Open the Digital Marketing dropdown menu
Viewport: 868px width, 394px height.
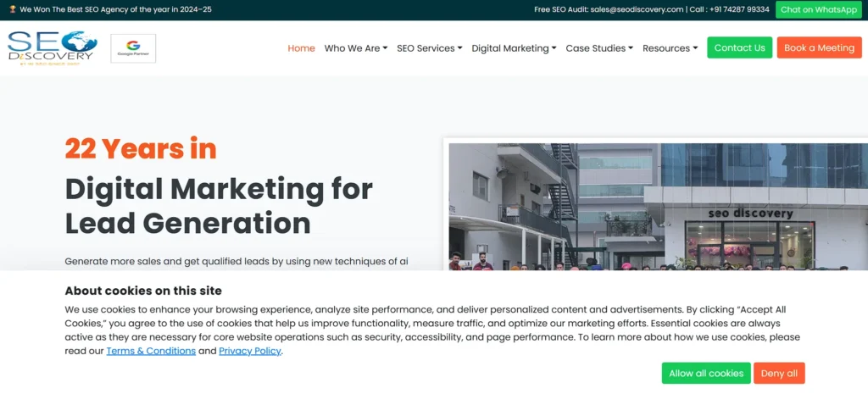tap(515, 48)
